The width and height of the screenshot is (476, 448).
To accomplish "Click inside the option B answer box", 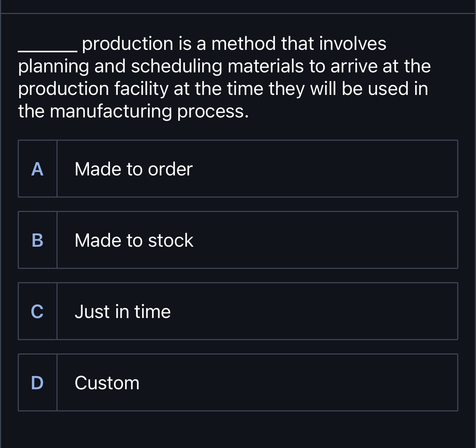I will (x=258, y=240).
